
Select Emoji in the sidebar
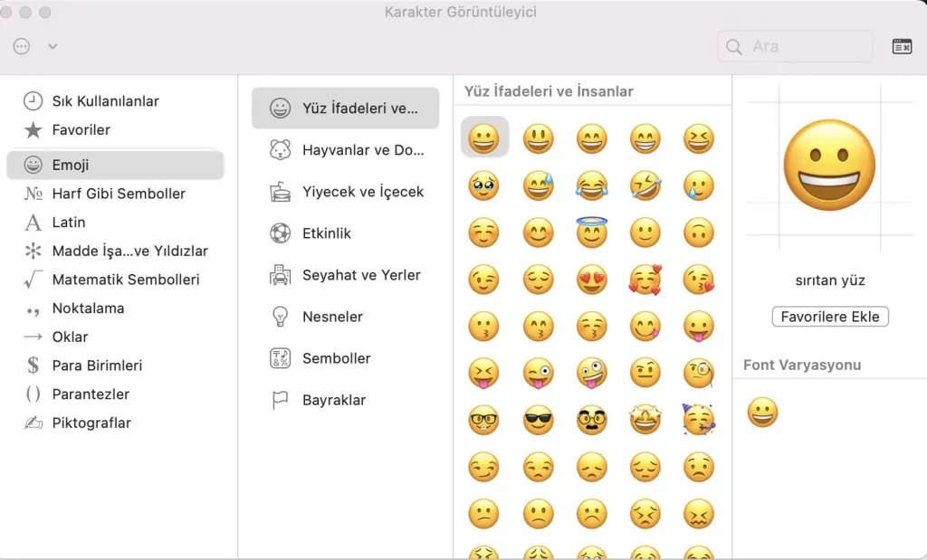click(115, 165)
